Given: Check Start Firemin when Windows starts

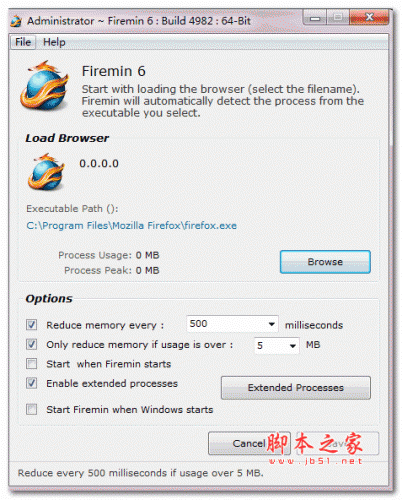Looking at the screenshot, I should 32,409.
